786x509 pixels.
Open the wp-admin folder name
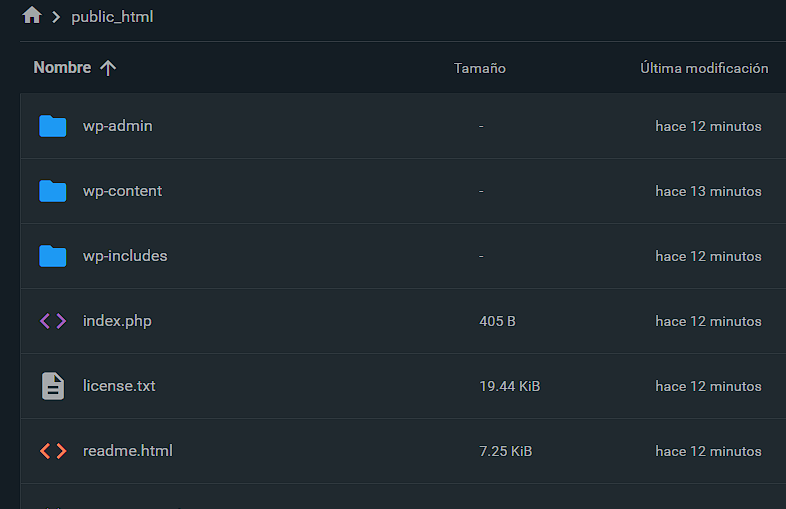(118, 126)
